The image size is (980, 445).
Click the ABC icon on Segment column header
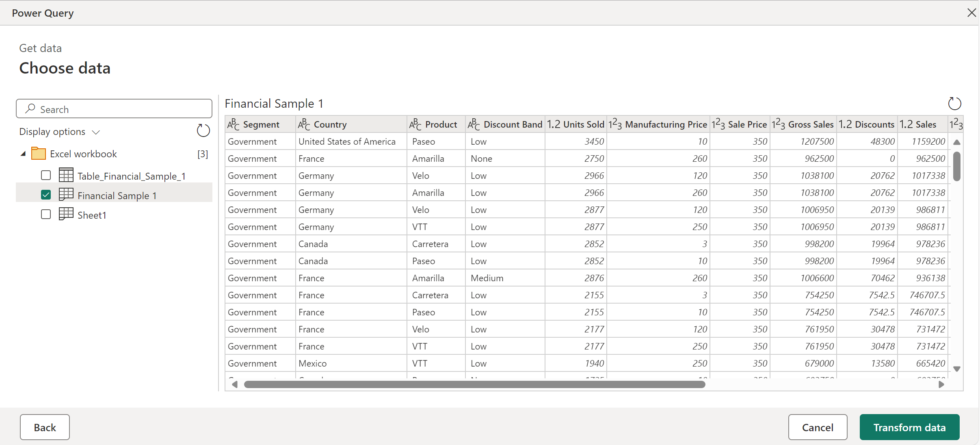pyautogui.click(x=236, y=124)
